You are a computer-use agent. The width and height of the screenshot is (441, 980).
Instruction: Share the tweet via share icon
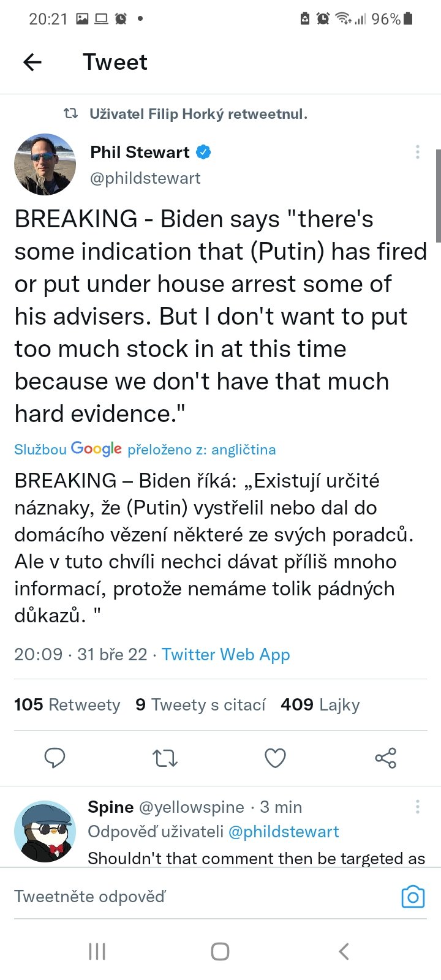385,758
